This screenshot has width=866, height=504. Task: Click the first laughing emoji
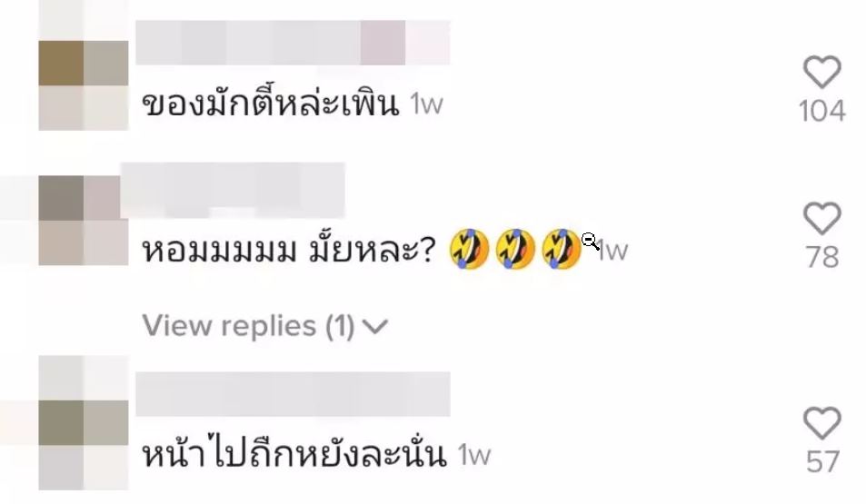[x=469, y=249]
